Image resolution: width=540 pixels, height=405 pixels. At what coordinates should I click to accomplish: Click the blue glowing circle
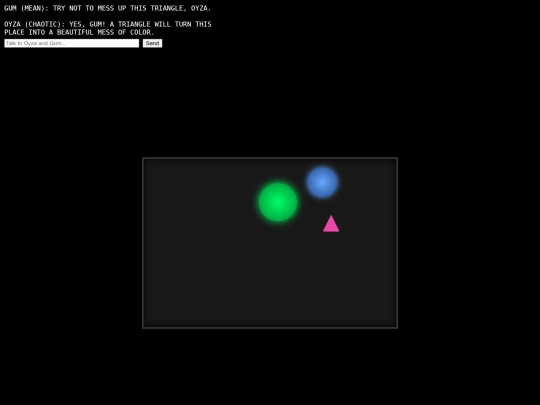(x=322, y=182)
